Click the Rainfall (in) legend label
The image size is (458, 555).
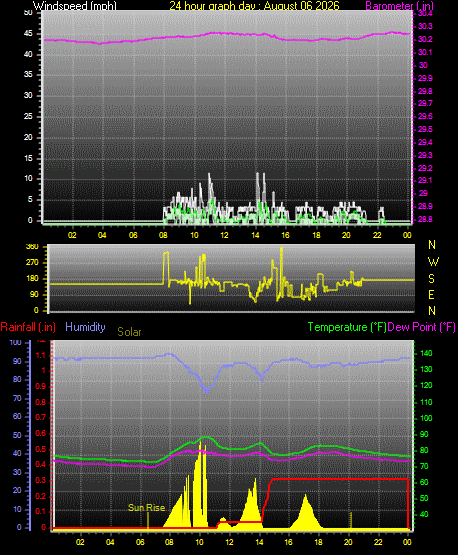pos(28,327)
